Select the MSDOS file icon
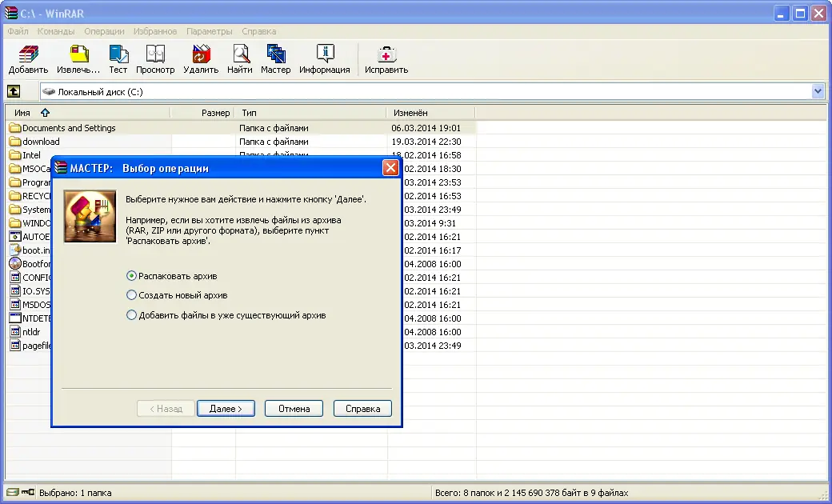Screen dimensions: 832x504 tap(15, 305)
